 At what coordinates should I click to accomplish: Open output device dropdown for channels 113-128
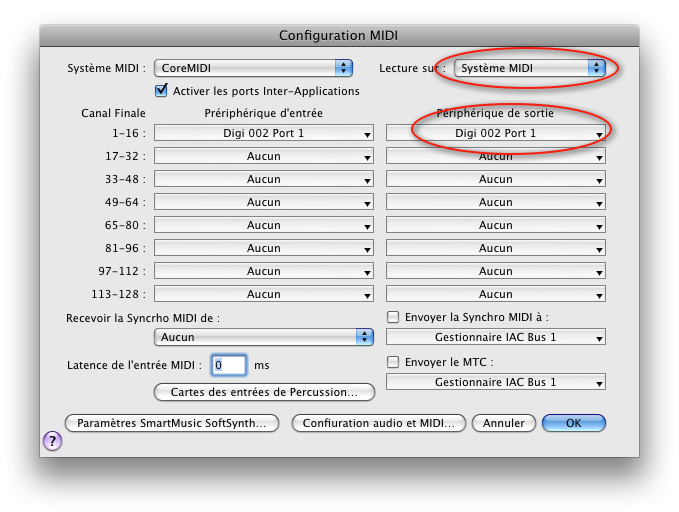pos(496,294)
